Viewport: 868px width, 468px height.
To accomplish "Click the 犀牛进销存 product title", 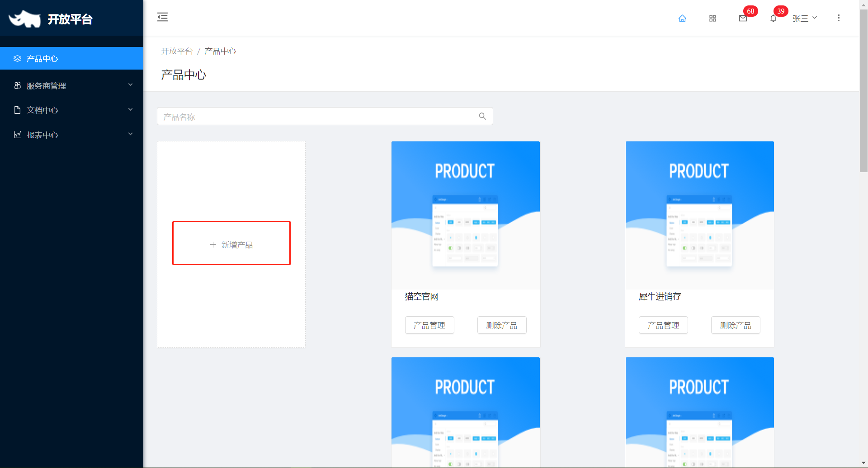I will point(660,296).
